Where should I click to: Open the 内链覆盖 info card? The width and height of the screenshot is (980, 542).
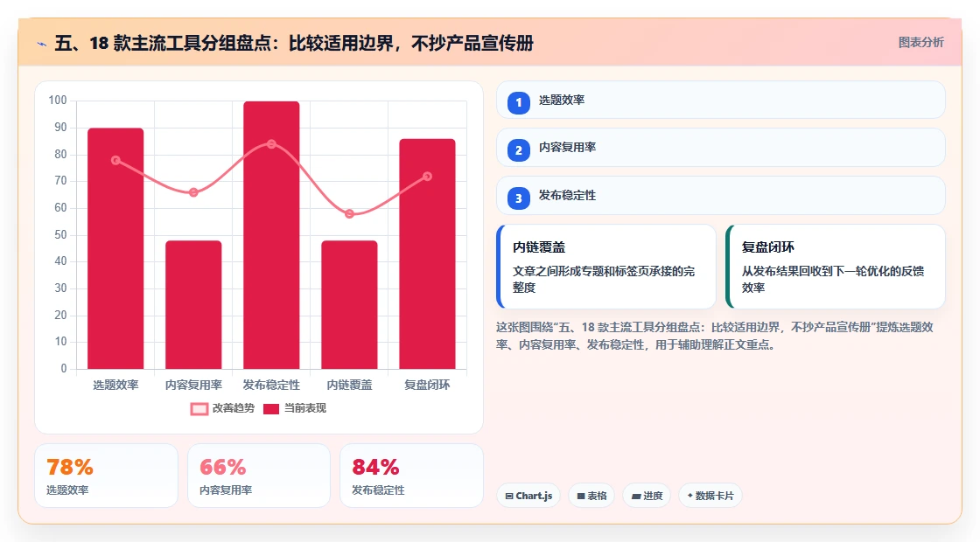(606, 267)
